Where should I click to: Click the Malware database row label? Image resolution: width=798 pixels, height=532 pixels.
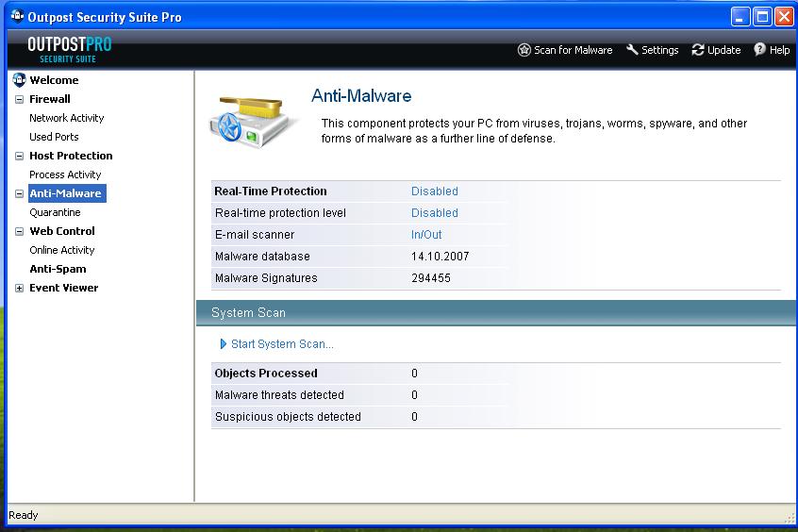(262, 256)
